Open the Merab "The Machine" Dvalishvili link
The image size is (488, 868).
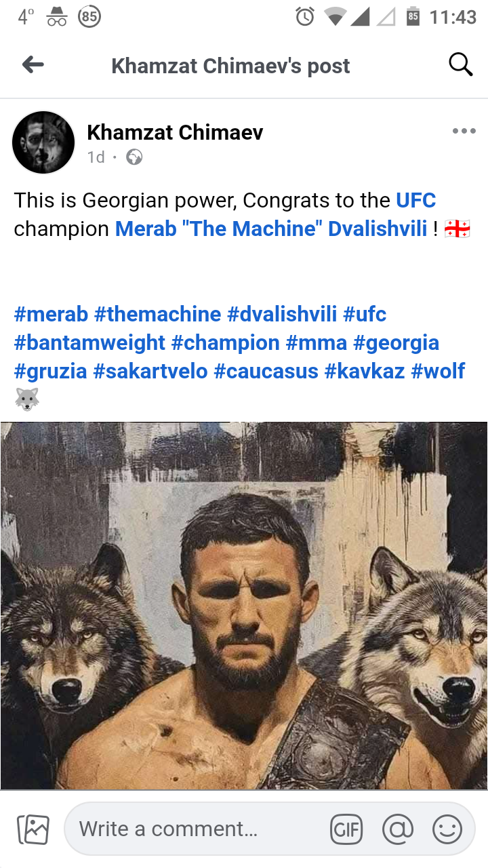[271, 229]
